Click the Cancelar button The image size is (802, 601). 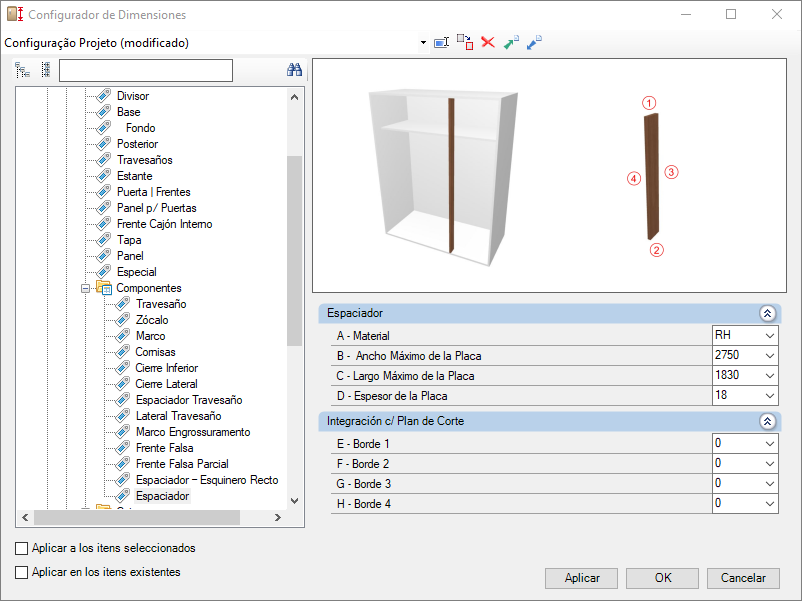(743, 578)
